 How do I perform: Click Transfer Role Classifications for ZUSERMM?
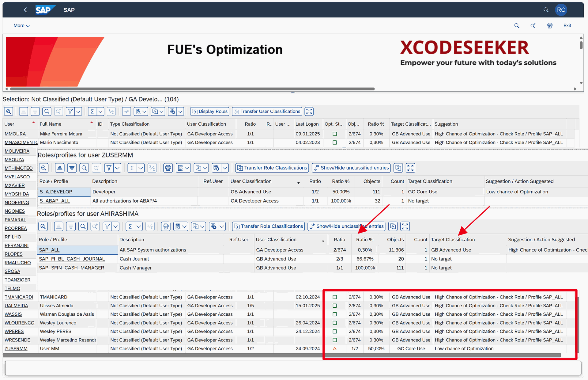[x=272, y=168]
